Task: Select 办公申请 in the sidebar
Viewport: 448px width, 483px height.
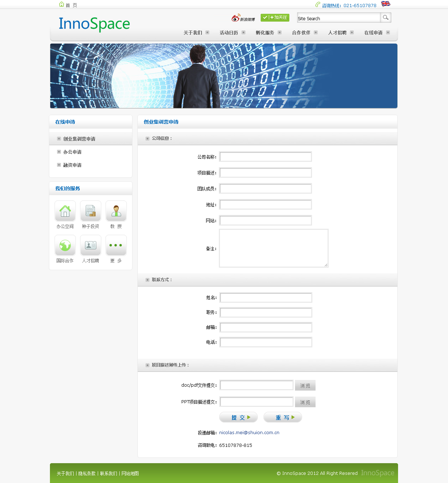Action: point(72,152)
